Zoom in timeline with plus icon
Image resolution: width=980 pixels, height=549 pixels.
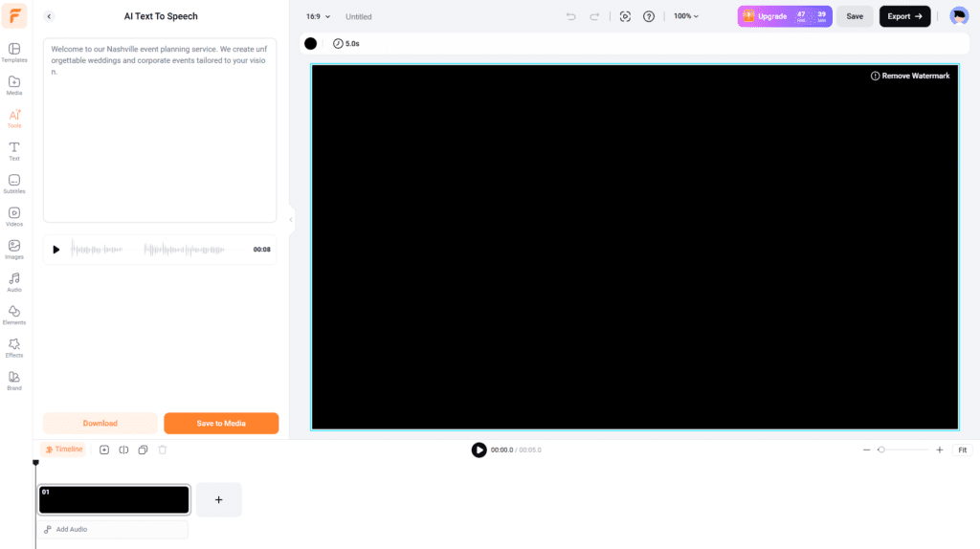tap(940, 450)
